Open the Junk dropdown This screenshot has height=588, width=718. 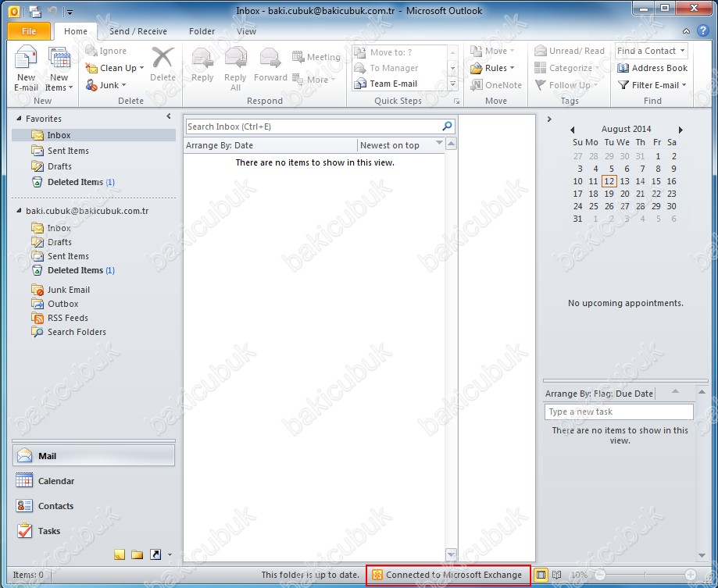pos(106,85)
